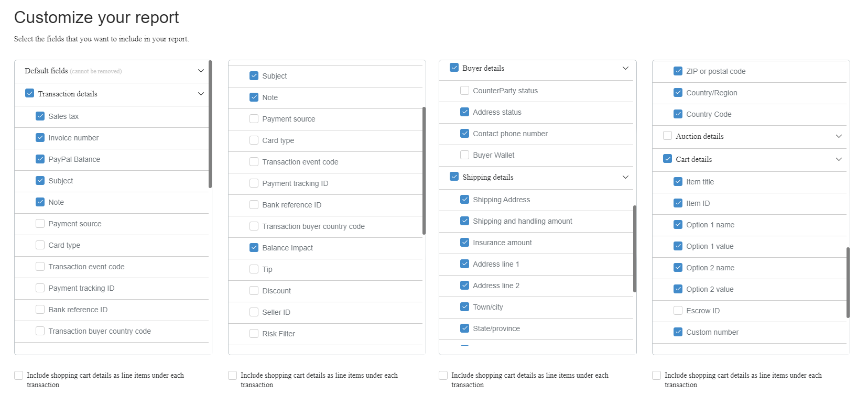This screenshot has height=395, width=868.
Task: Uncheck Insurance amount field
Action: [465, 243]
